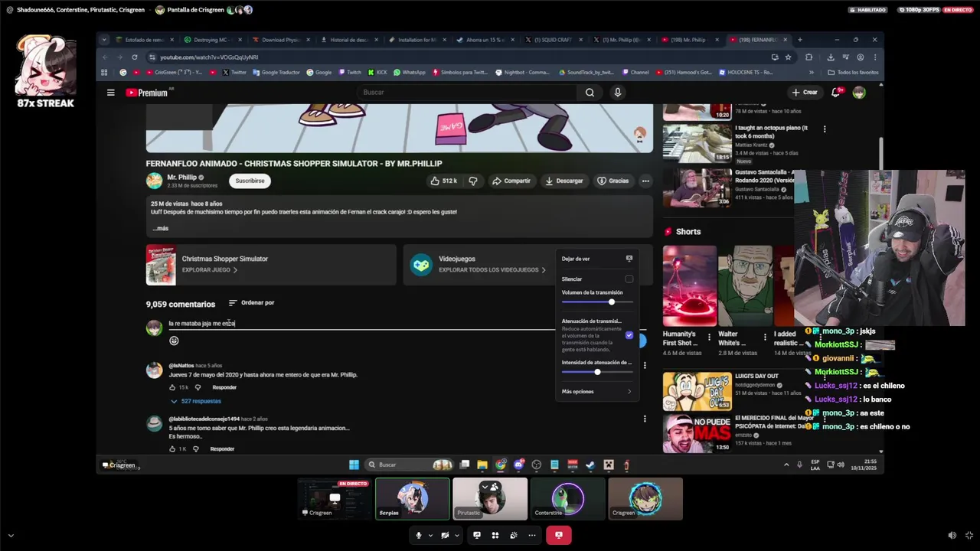The height and width of the screenshot is (551, 980).
Task: Open Discord activities button
Action: pos(495,536)
